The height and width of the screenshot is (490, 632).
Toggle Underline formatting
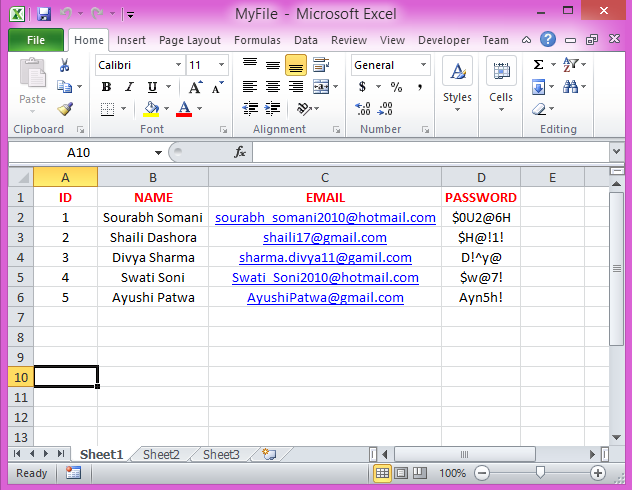coord(152,87)
